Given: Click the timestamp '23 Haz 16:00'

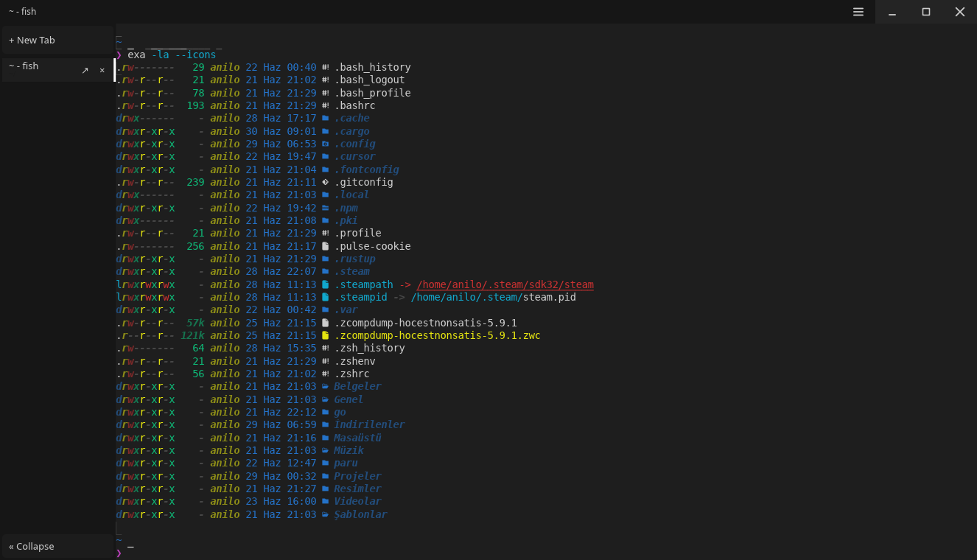Looking at the screenshot, I should pyautogui.click(x=281, y=501).
